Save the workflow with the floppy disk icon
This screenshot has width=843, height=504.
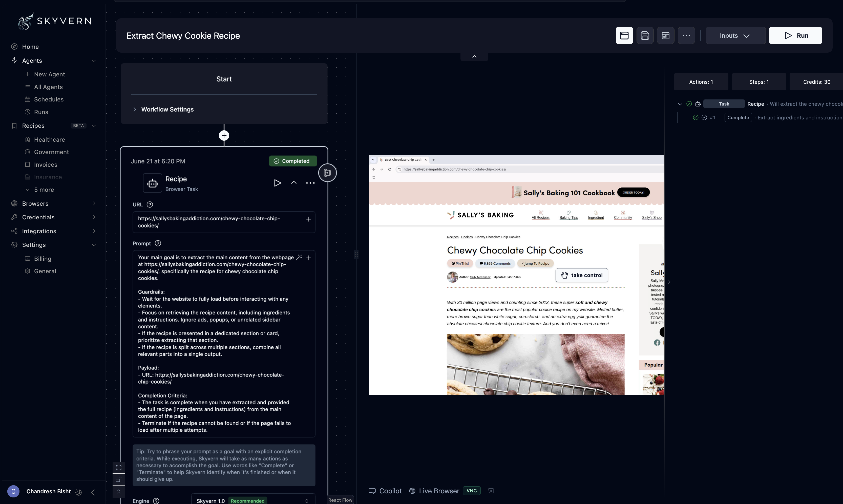[645, 35]
